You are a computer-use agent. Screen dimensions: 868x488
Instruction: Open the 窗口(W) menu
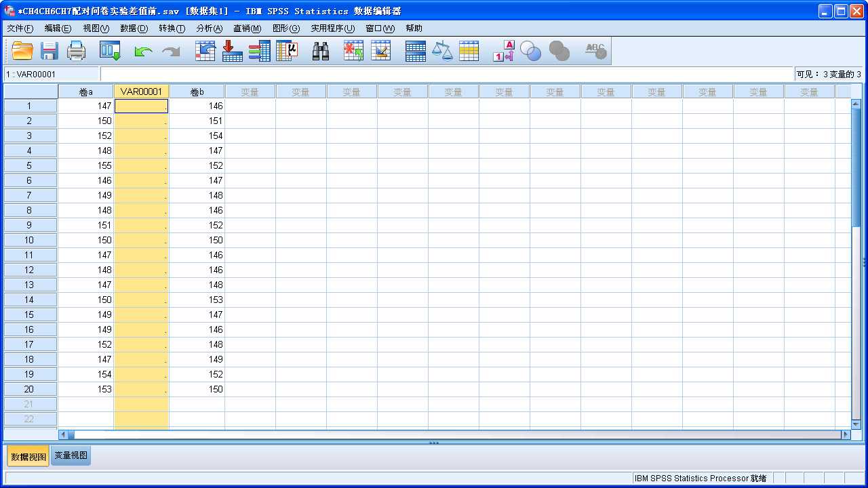[380, 28]
